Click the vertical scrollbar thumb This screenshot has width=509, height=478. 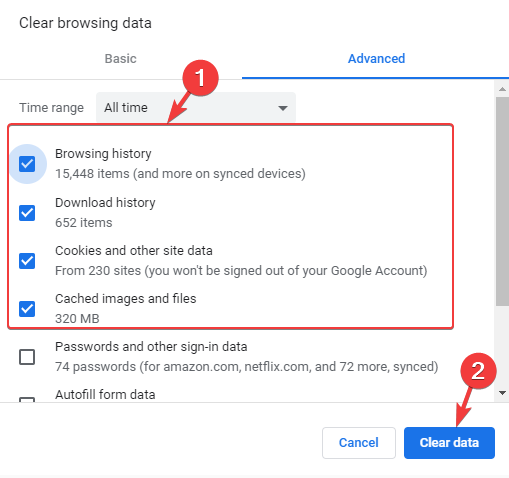tap(502, 201)
